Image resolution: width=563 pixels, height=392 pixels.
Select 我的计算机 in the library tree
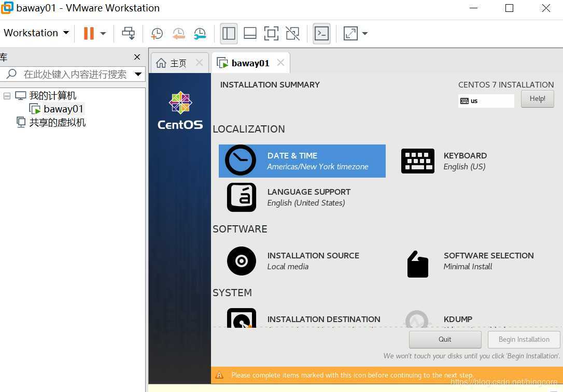(53, 96)
